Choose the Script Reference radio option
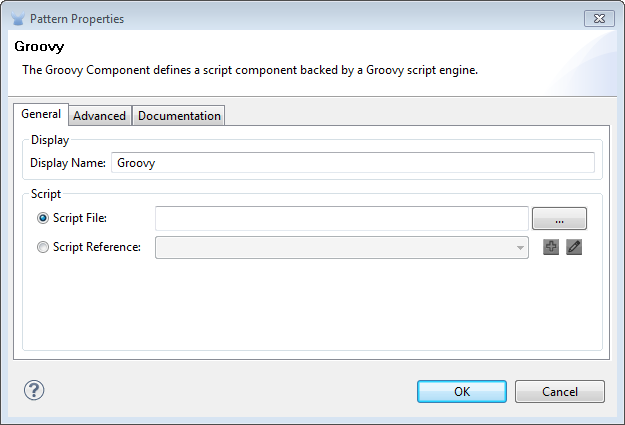The height and width of the screenshot is (425, 625). click(43, 247)
